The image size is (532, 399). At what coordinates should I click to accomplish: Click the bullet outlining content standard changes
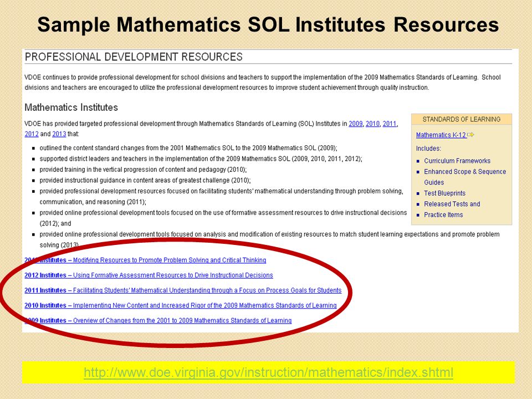(x=188, y=148)
